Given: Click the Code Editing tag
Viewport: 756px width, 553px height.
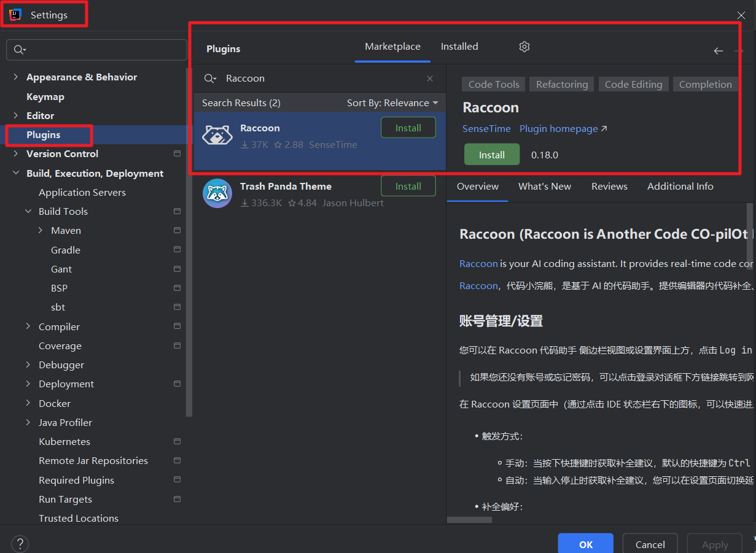Looking at the screenshot, I should [633, 84].
